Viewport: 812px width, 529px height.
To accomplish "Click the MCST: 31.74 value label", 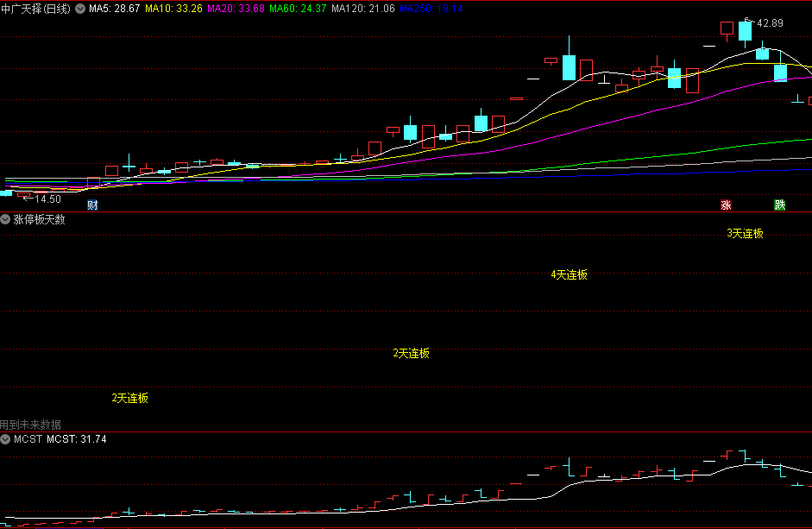I will pos(77,439).
